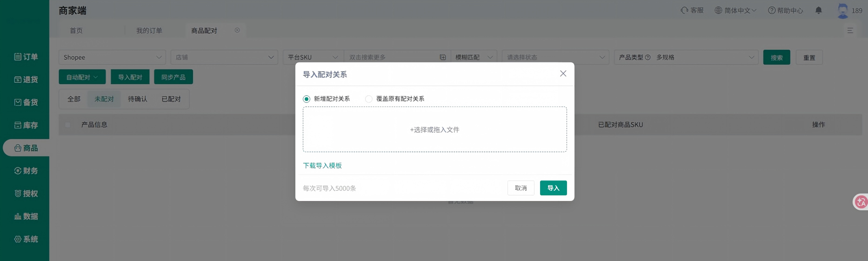Open the 库存 inventory sidebar section
The width and height of the screenshot is (868, 261).
tap(26, 125)
